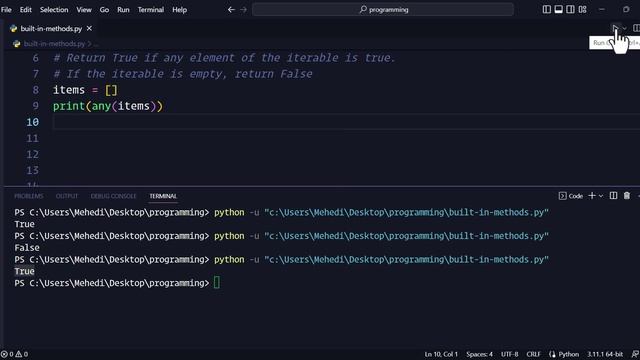
Task: Click the Code terminal profile label
Action: click(571, 196)
